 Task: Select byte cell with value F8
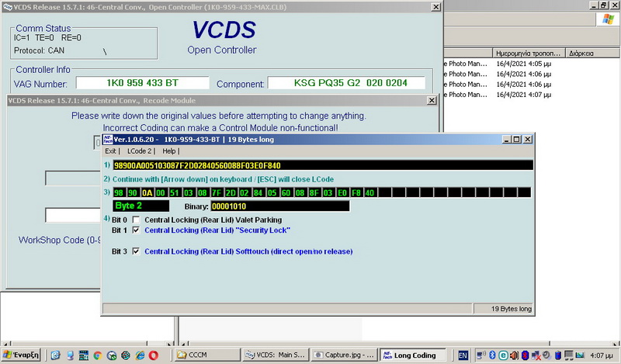tap(356, 193)
